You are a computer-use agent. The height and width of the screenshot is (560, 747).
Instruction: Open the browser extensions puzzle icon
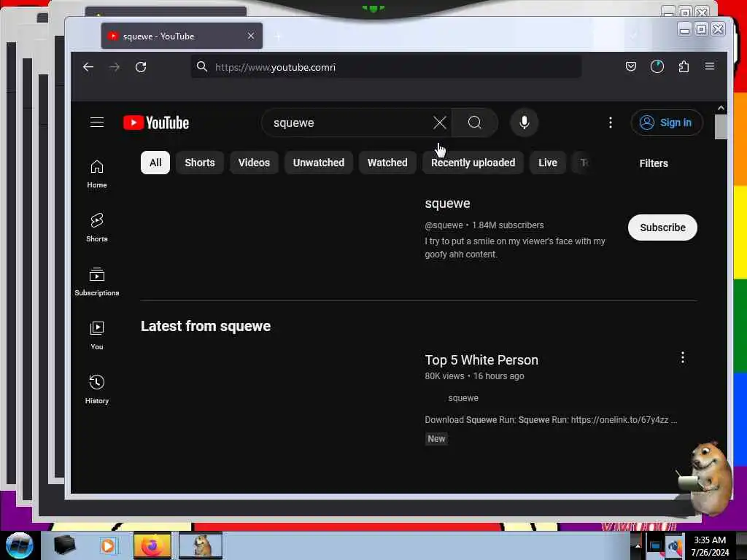(x=684, y=66)
